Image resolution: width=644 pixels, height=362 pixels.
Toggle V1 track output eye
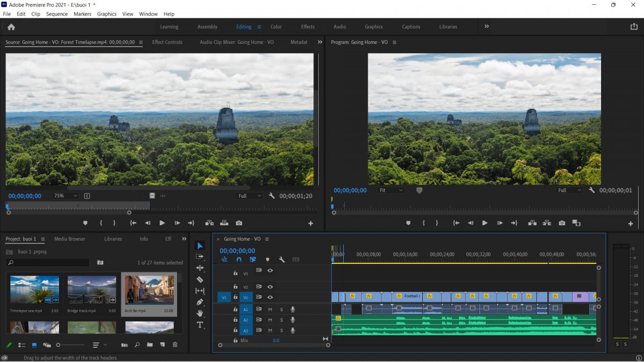pos(270,297)
